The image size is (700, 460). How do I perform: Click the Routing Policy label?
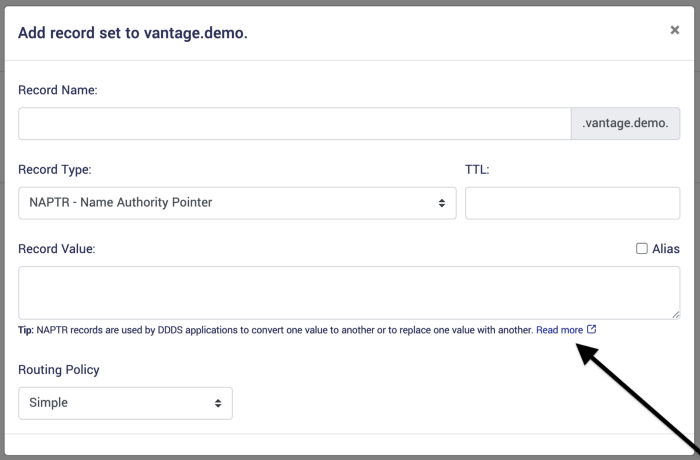pos(59,370)
